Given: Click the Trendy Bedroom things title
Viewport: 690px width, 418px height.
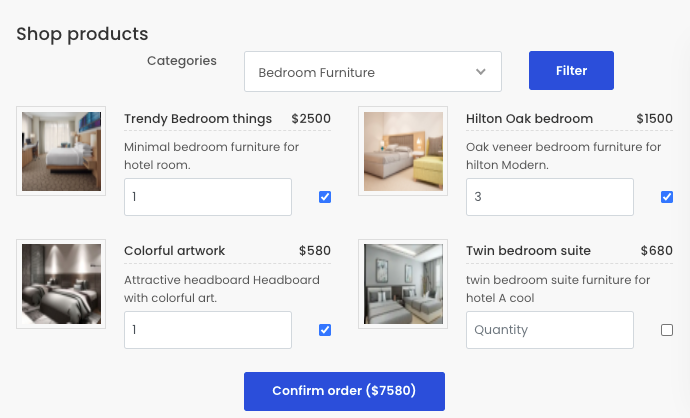Looking at the screenshot, I should tap(198, 119).
